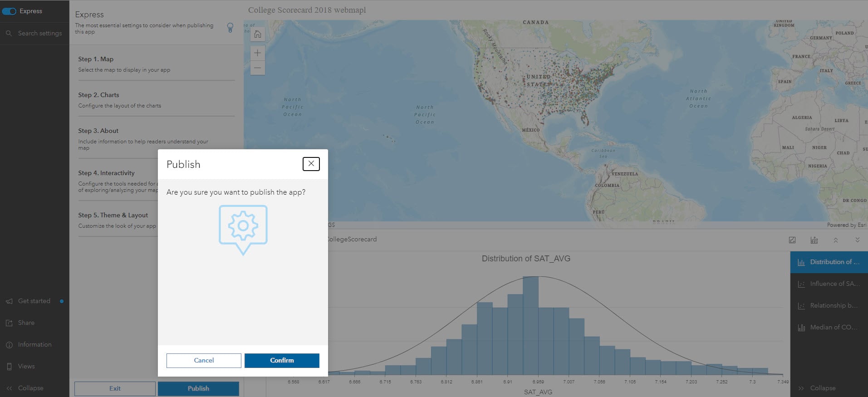Expand Step 3. About section
The height and width of the screenshot is (397, 868).
click(98, 131)
